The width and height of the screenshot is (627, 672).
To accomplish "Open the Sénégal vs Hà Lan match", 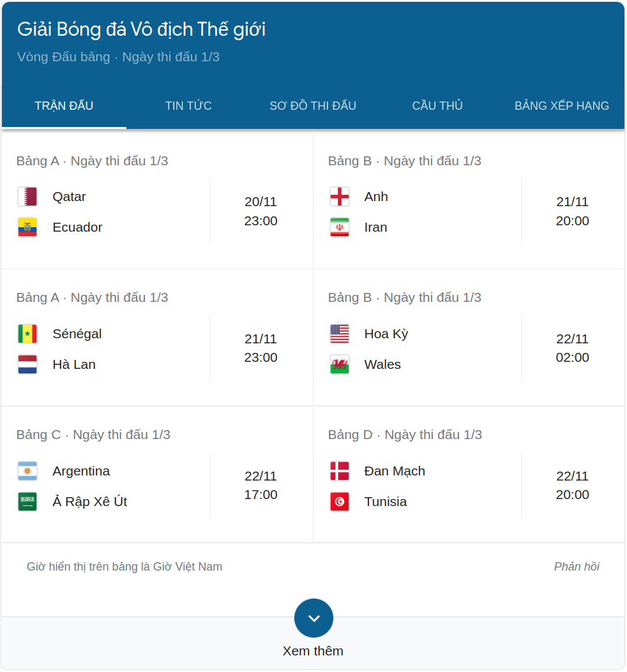I will (157, 348).
